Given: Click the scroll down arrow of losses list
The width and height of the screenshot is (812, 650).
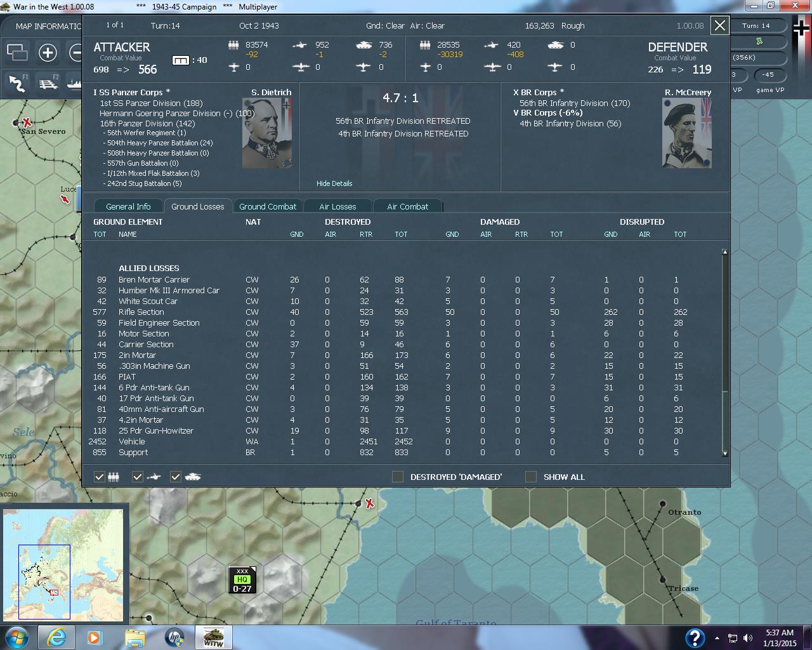Looking at the screenshot, I should 724,454.
